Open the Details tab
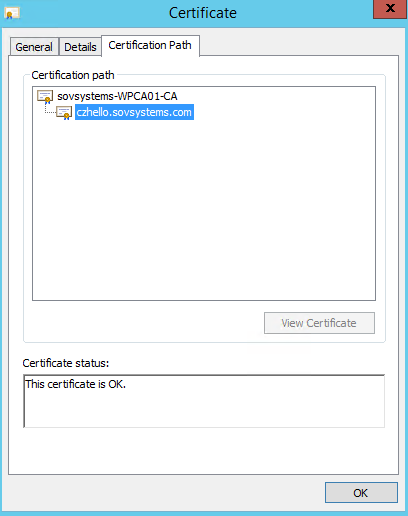This screenshot has width=408, height=516. pos(80,47)
